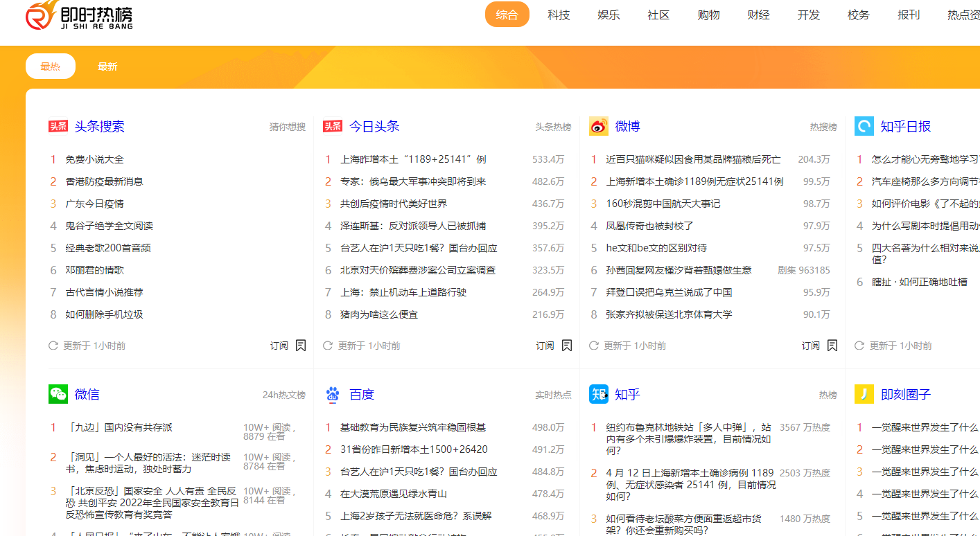Open the 头条搜索 source icon
980x536 pixels.
(x=58, y=126)
